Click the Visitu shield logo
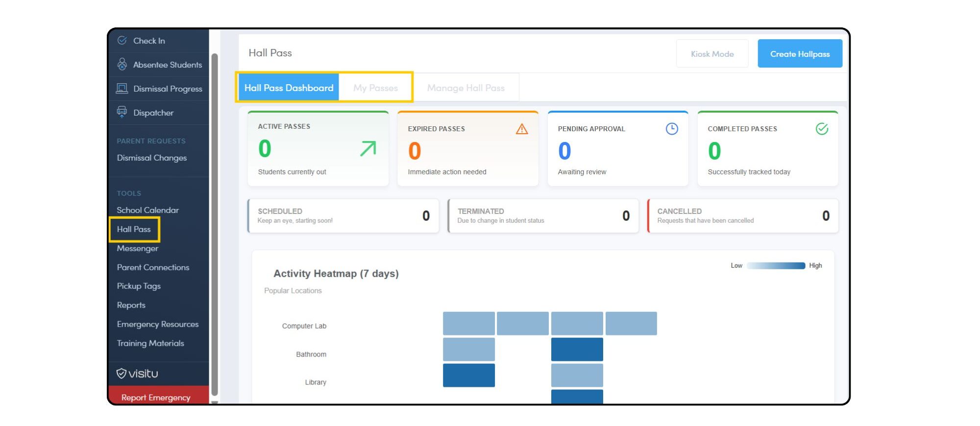 coord(122,374)
